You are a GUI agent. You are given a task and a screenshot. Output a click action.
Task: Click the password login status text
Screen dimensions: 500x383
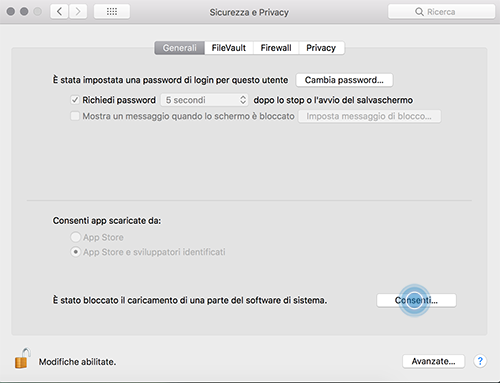(170, 80)
